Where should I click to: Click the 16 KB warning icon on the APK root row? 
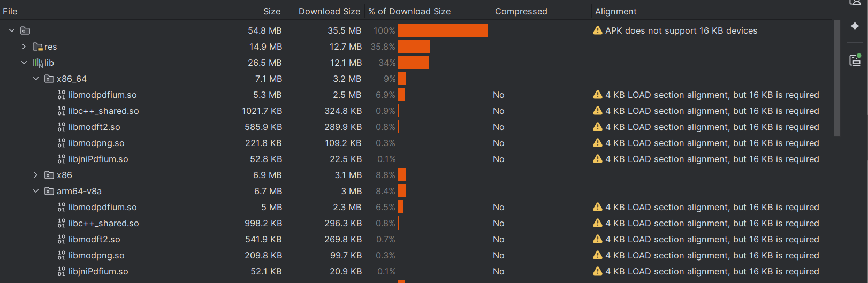(598, 30)
